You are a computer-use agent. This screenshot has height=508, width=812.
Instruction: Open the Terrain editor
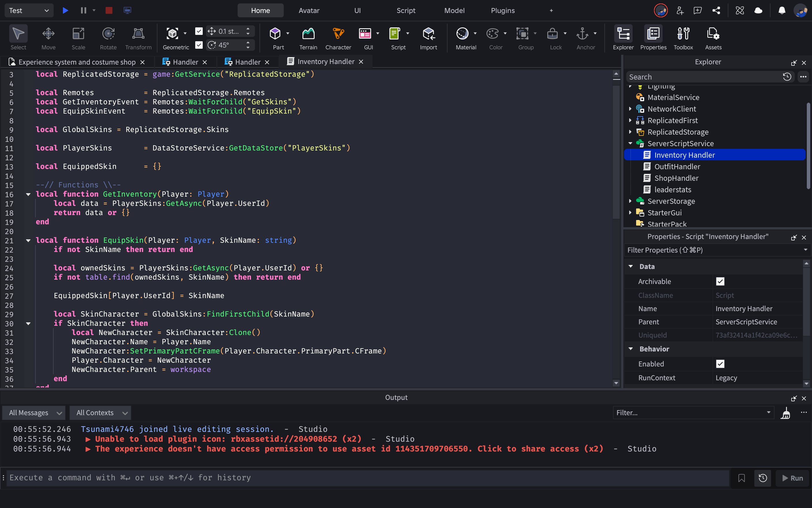click(x=308, y=37)
